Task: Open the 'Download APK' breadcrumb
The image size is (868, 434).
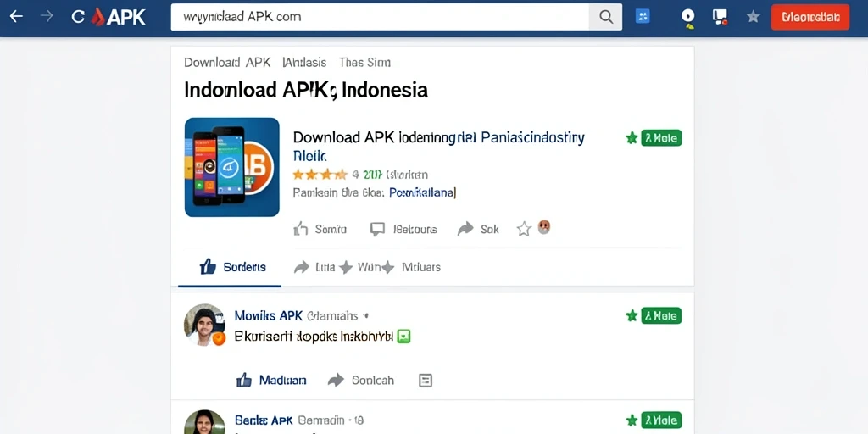Action: (x=227, y=63)
